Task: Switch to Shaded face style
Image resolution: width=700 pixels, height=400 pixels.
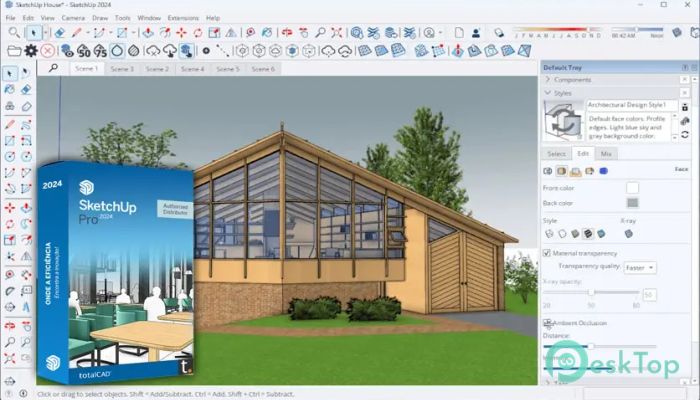Action: tap(575, 233)
